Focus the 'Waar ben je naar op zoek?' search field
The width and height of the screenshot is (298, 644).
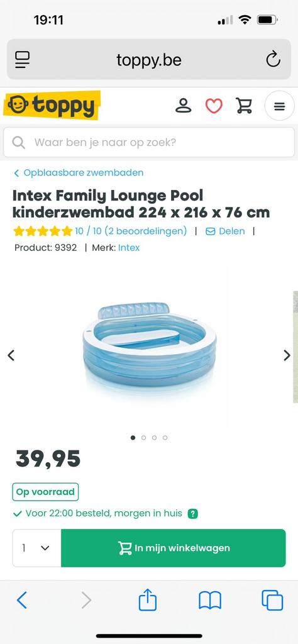pos(149,143)
